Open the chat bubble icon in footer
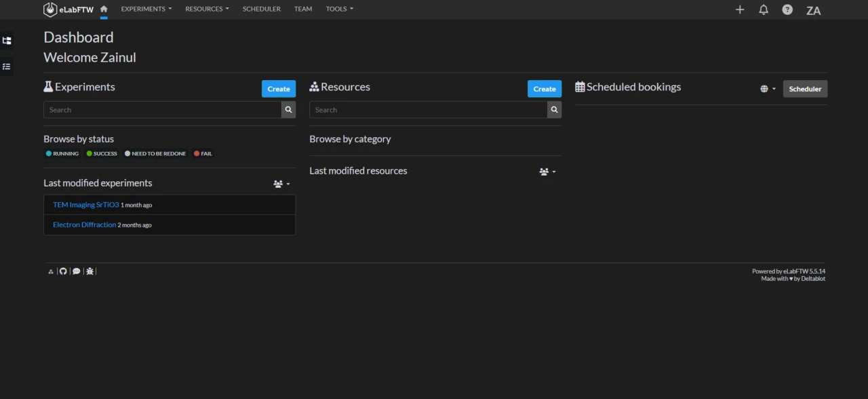 (77, 271)
